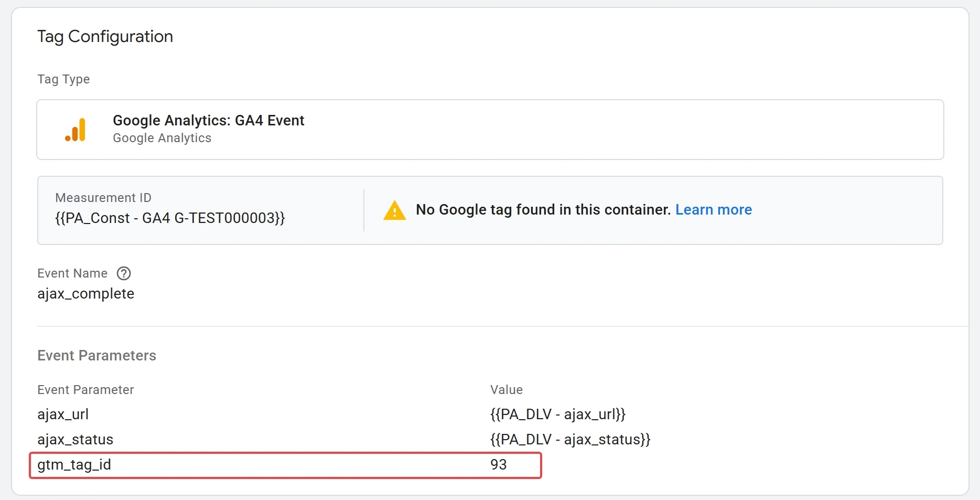Viewport: 980px width, 500px height.
Task: Click the Event Name label
Action: 72,273
